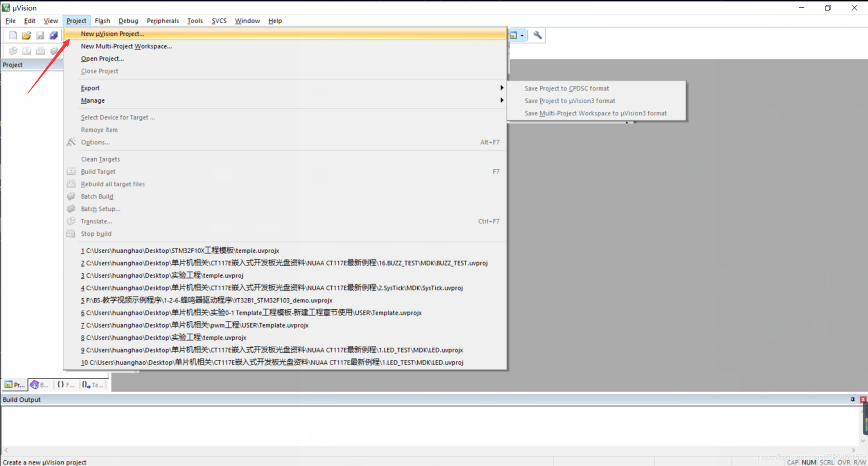Open recent project 3 temple.uvproj

[285, 275]
